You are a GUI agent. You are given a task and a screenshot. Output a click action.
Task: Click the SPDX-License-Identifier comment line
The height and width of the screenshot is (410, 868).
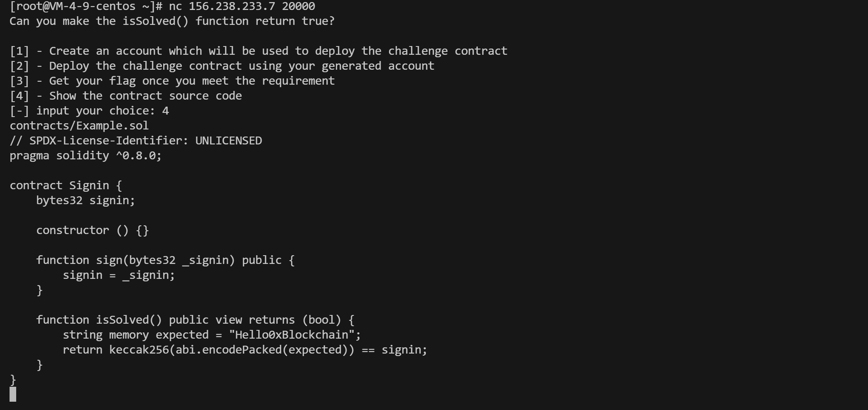click(136, 141)
